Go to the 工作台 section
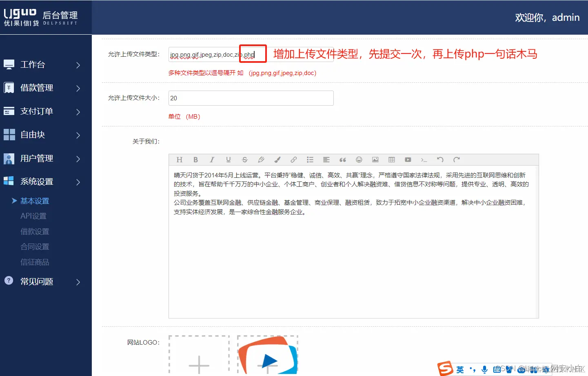 pos(33,64)
